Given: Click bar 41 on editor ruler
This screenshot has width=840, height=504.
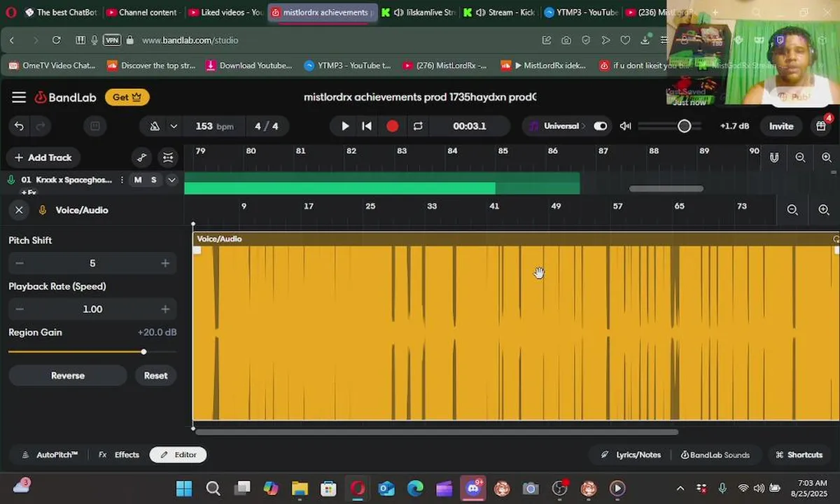Looking at the screenshot, I should click(x=494, y=206).
